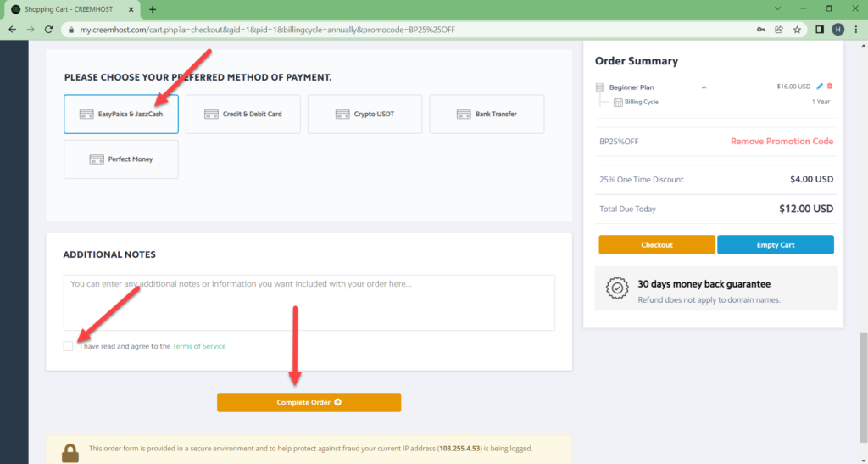Click the share page icon
Image resolution: width=868 pixels, height=464 pixels.
coord(779,30)
